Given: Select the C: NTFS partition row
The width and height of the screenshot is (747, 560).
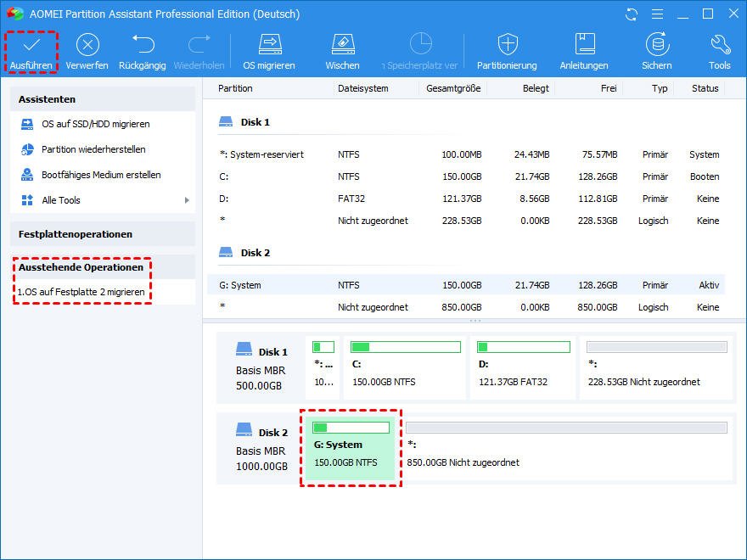Looking at the screenshot, I should 466,176.
